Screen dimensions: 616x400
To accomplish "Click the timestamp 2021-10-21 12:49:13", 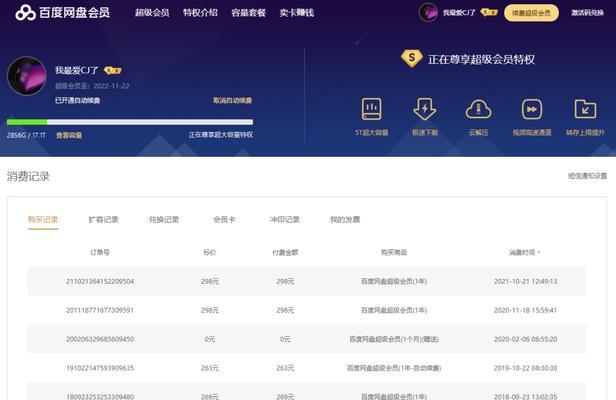I will tap(525, 281).
